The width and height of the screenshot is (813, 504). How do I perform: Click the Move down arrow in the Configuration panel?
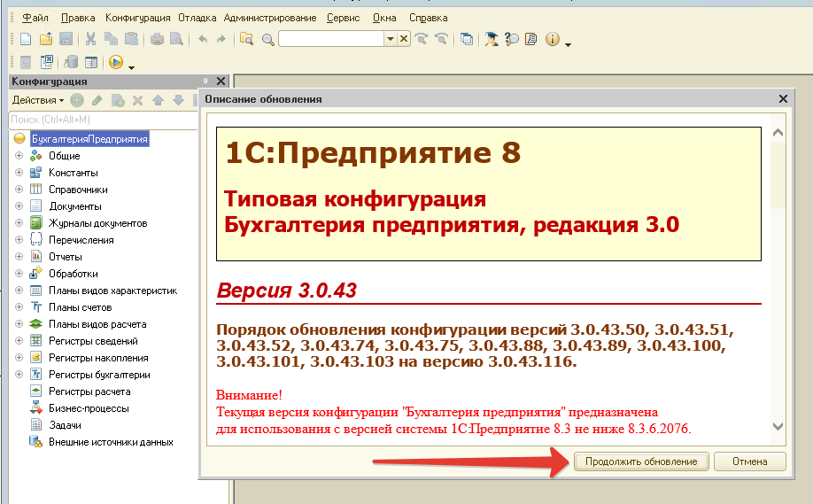point(178,100)
